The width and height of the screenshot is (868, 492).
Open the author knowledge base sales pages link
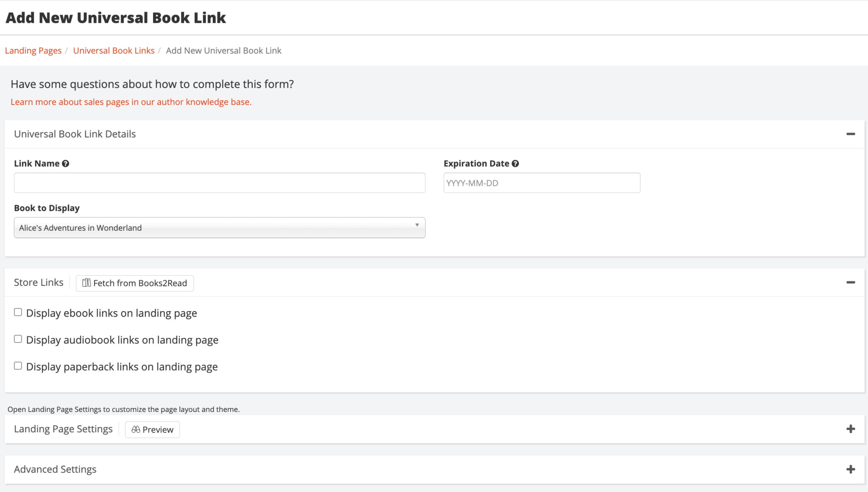131,102
